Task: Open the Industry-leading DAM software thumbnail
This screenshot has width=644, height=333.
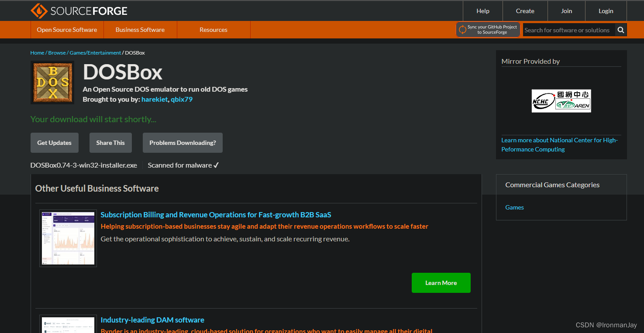Action: point(68,324)
